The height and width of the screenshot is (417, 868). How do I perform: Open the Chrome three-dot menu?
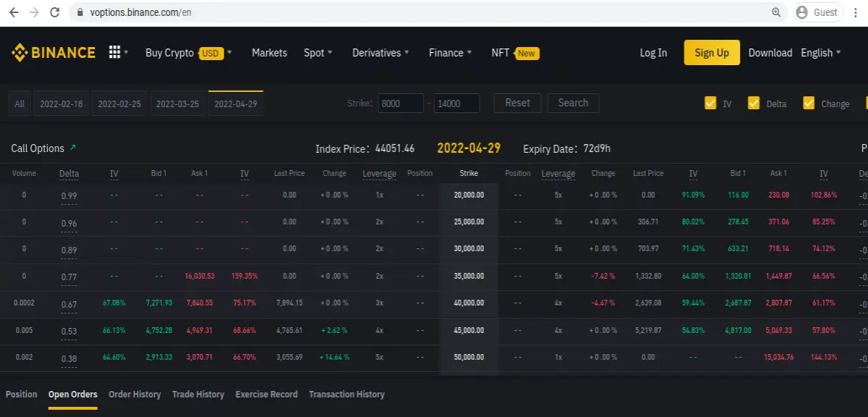856,12
